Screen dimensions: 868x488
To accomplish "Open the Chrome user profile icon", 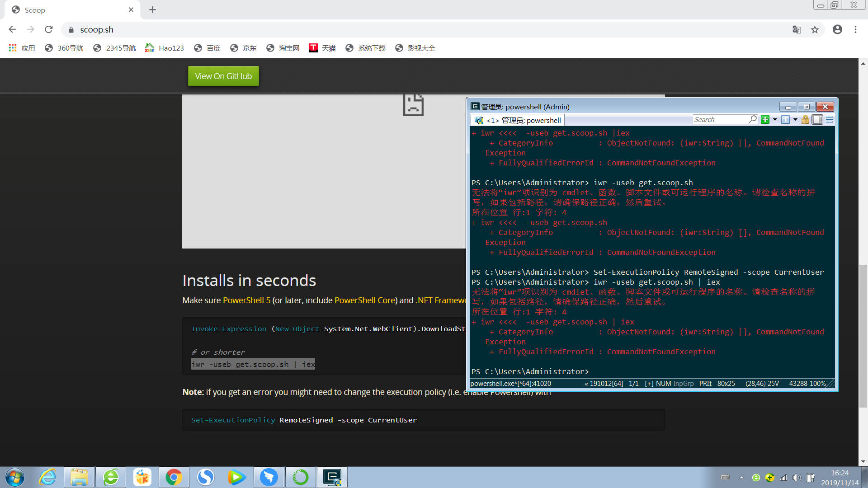I will click(837, 29).
